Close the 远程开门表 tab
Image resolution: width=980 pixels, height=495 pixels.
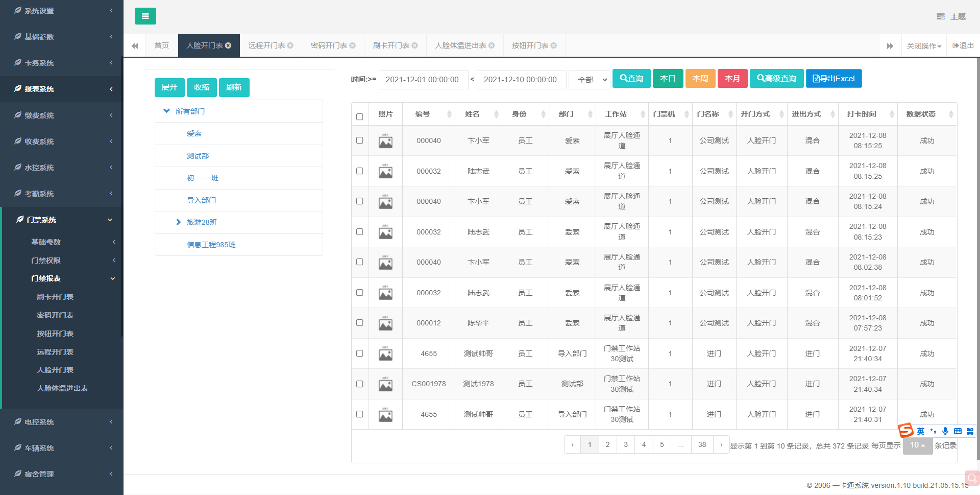(290, 45)
